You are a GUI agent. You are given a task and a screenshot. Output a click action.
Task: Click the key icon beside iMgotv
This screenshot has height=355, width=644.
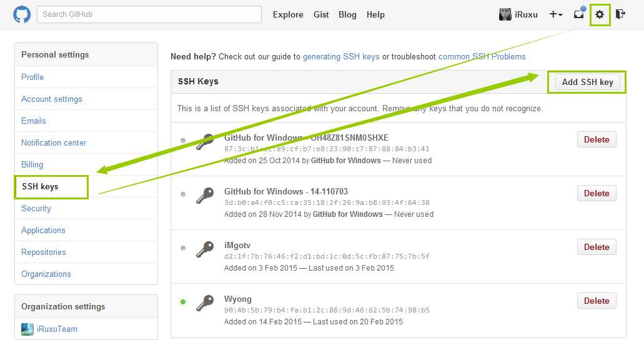click(205, 249)
